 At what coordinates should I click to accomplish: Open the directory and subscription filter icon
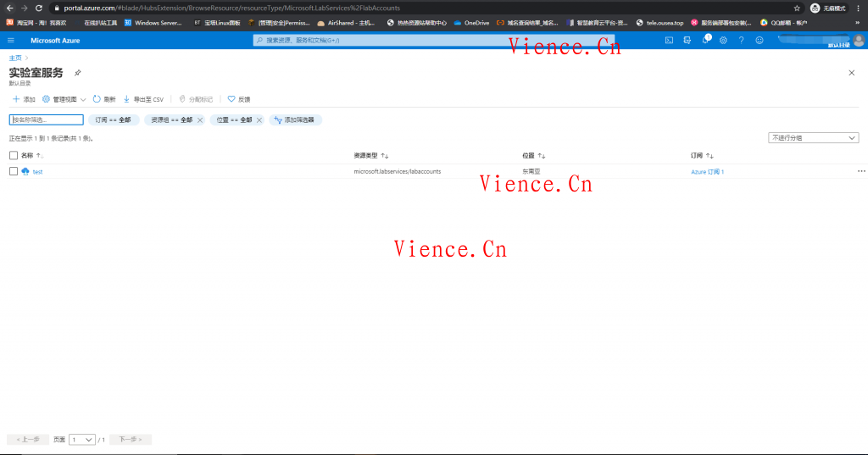pyautogui.click(x=687, y=40)
